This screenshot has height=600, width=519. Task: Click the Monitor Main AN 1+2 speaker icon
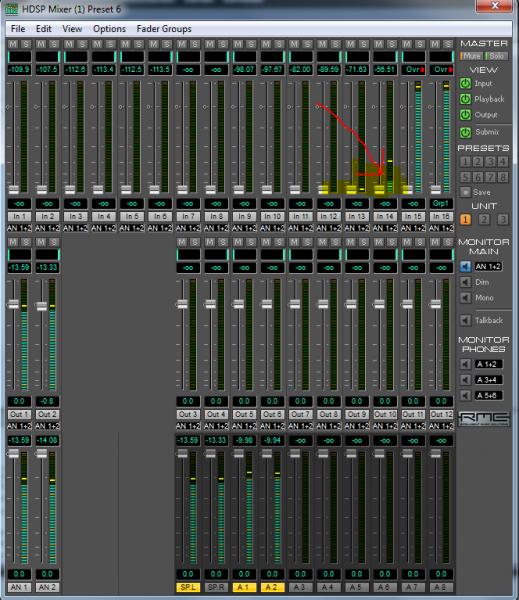click(x=465, y=266)
